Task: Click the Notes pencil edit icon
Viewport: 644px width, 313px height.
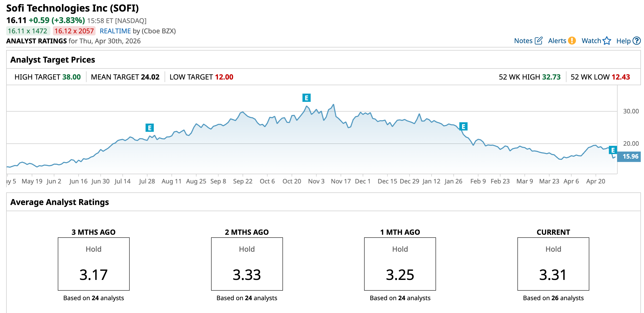Action: [538, 41]
